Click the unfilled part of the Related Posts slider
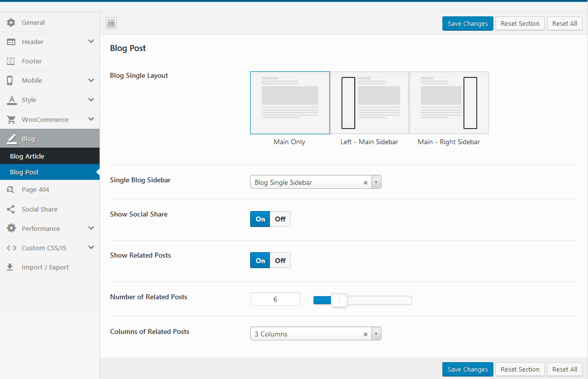 [379, 300]
